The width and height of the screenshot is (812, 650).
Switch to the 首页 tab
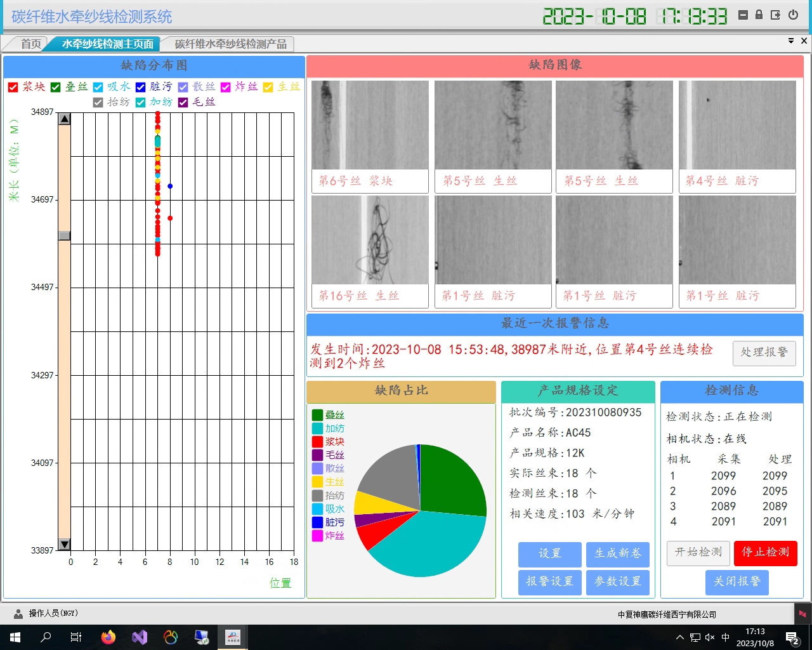click(x=30, y=44)
